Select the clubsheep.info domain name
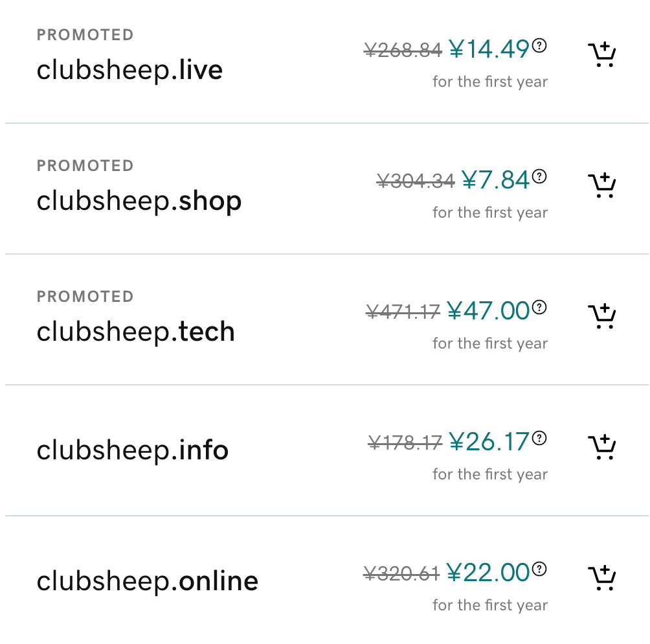The height and width of the screenshot is (644, 650). 133,450
